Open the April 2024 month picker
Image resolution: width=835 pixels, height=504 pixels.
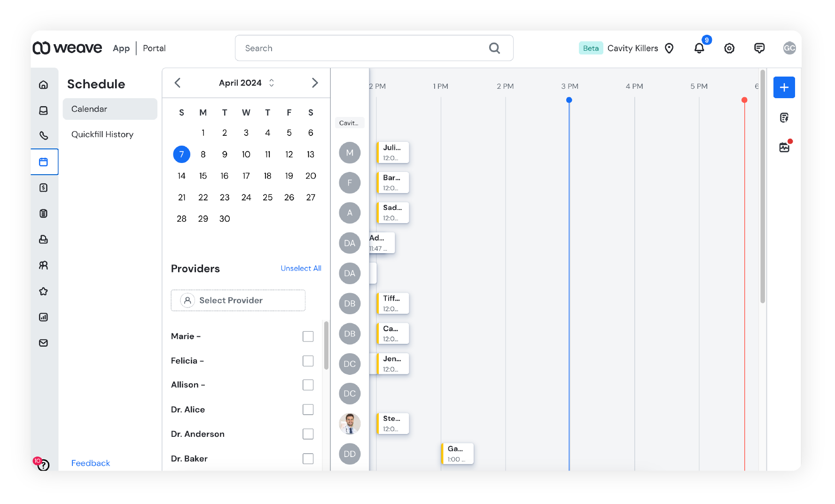click(246, 83)
